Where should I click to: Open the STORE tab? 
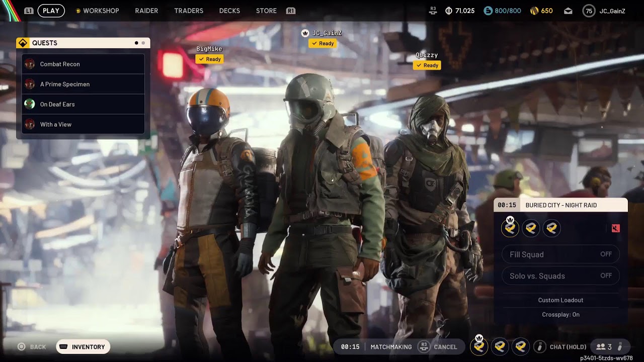point(266,11)
